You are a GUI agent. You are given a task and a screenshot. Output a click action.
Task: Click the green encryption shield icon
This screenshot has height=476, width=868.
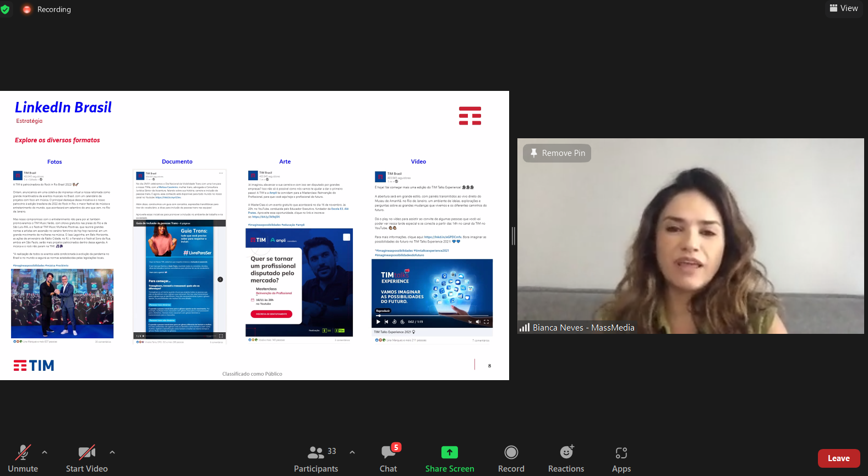tap(6, 9)
